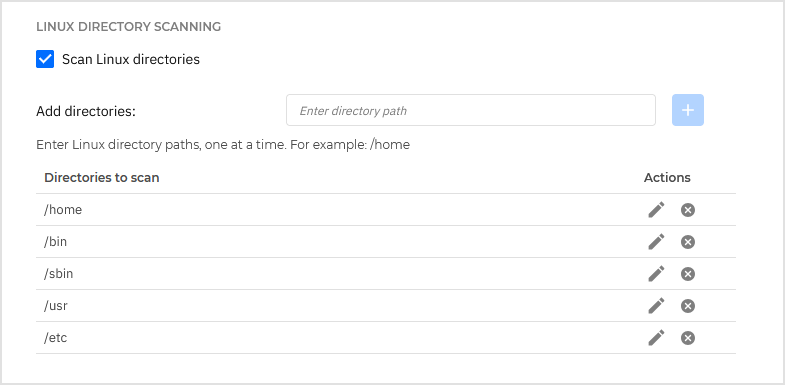Image resolution: width=785 pixels, height=385 pixels.
Task: Click the plus button to add directory
Action: [x=688, y=110]
